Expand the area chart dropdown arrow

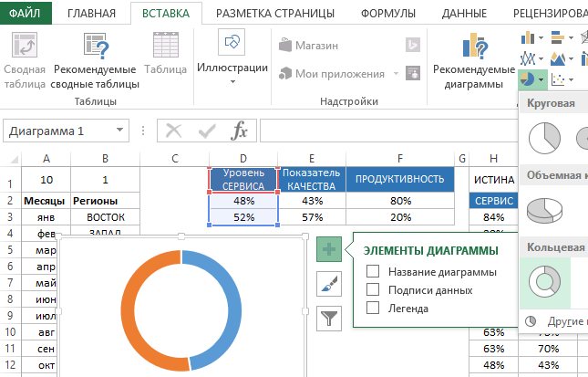point(571,58)
